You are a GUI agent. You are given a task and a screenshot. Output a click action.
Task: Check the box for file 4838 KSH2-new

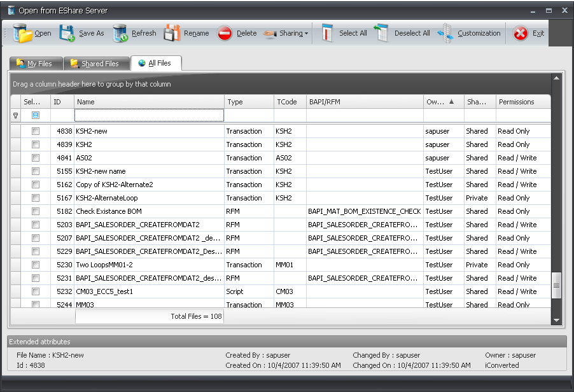click(x=36, y=131)
